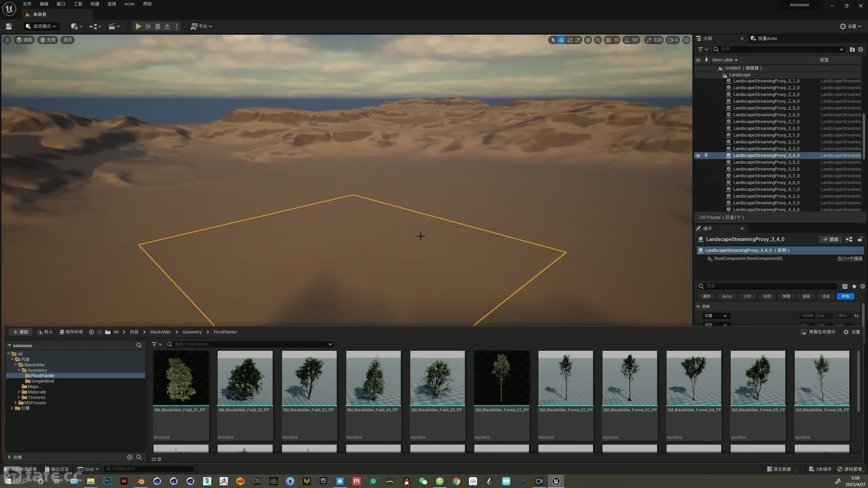Save the current level with the floppy icon
This screenshot has width=868, height=488.
tap(9, 26)
